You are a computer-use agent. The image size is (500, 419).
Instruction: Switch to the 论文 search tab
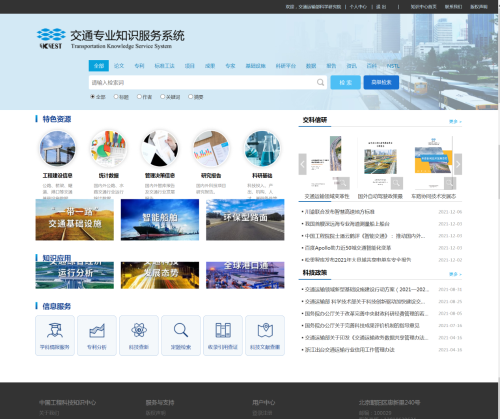[119, 66]
